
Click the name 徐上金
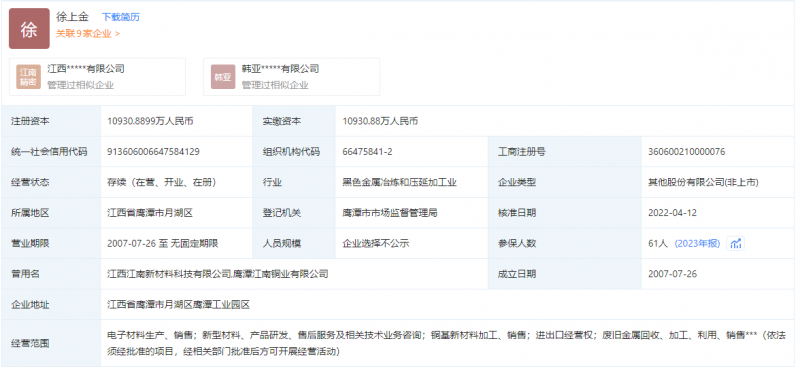(x=72, y=17)
